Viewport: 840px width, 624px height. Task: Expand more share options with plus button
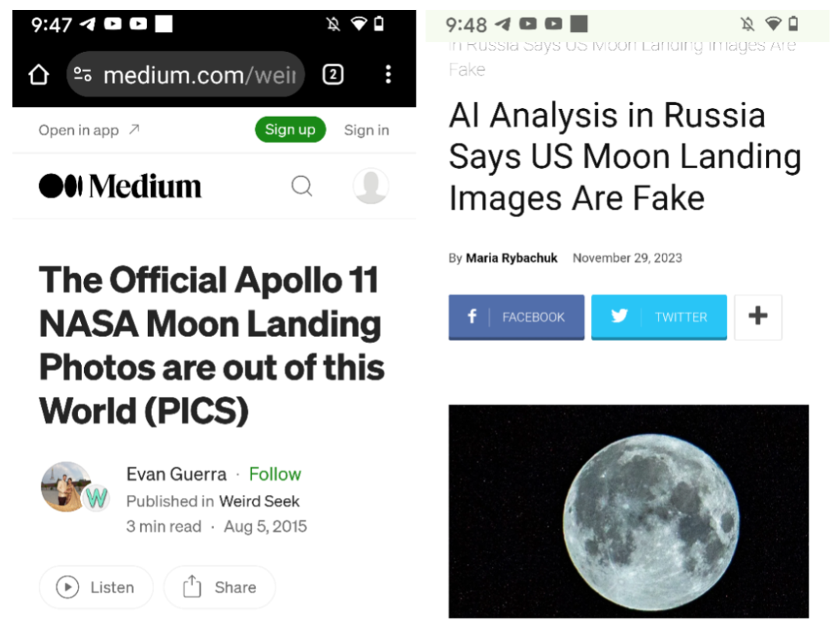coord(757,317)
